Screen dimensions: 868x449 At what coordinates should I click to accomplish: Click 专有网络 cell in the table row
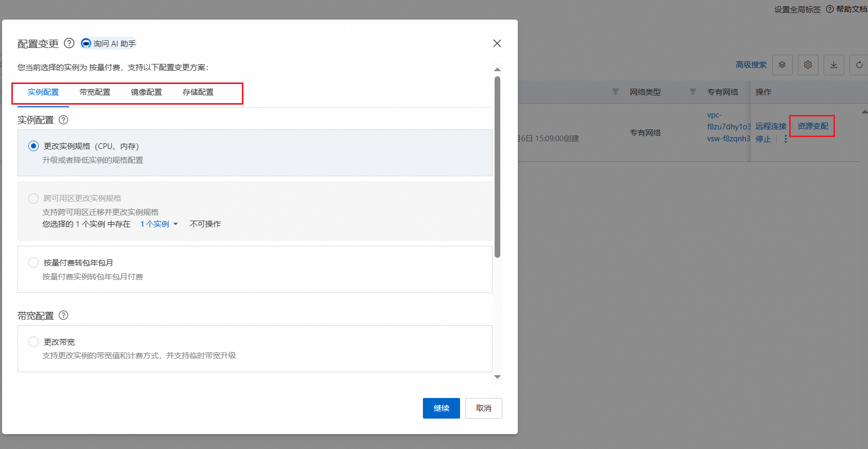click(x=645, y=133)
